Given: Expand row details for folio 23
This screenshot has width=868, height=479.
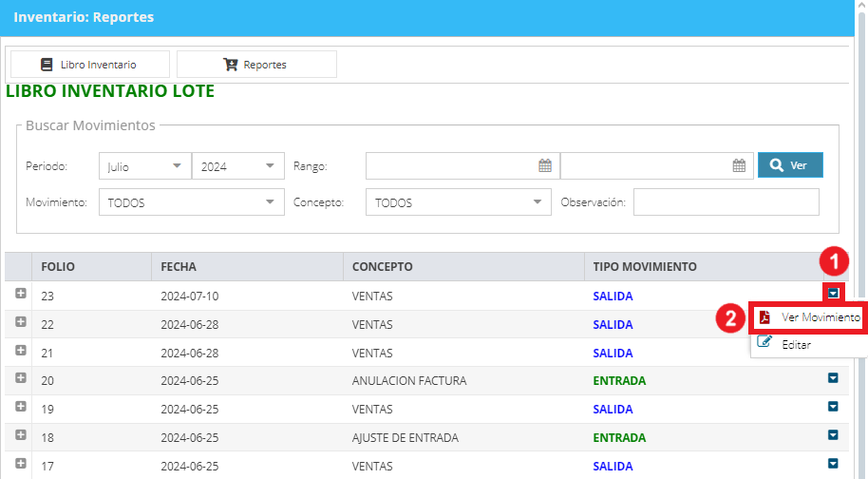Looking at the screenshot, I should [x=21, y=294].
